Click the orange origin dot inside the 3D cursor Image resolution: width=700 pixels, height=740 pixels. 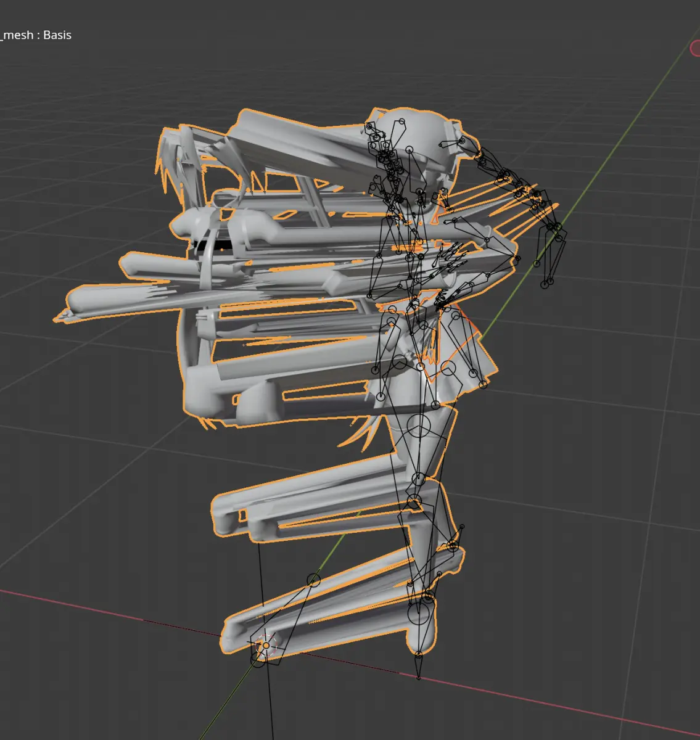coord(266,645)
